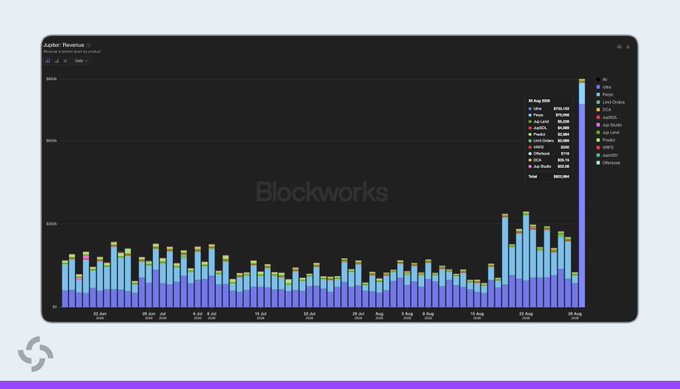
Task: Click the $0 y-axis label
Action: tap(55, 307)
